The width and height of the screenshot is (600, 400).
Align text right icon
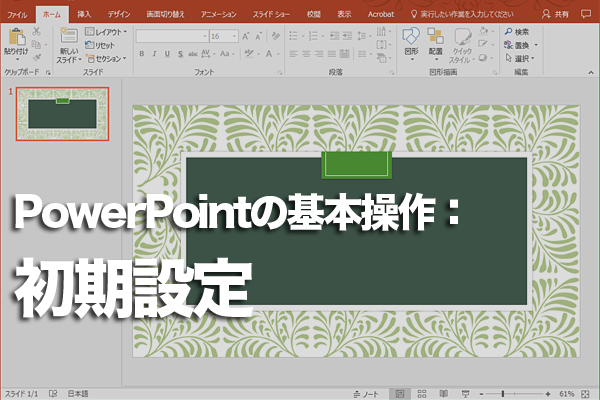click(319, 54)
